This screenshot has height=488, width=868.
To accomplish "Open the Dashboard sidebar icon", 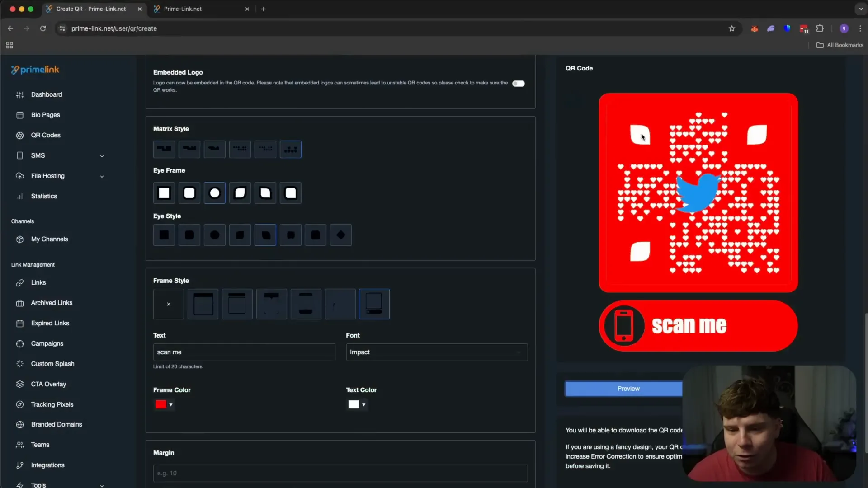I will 20,94.
